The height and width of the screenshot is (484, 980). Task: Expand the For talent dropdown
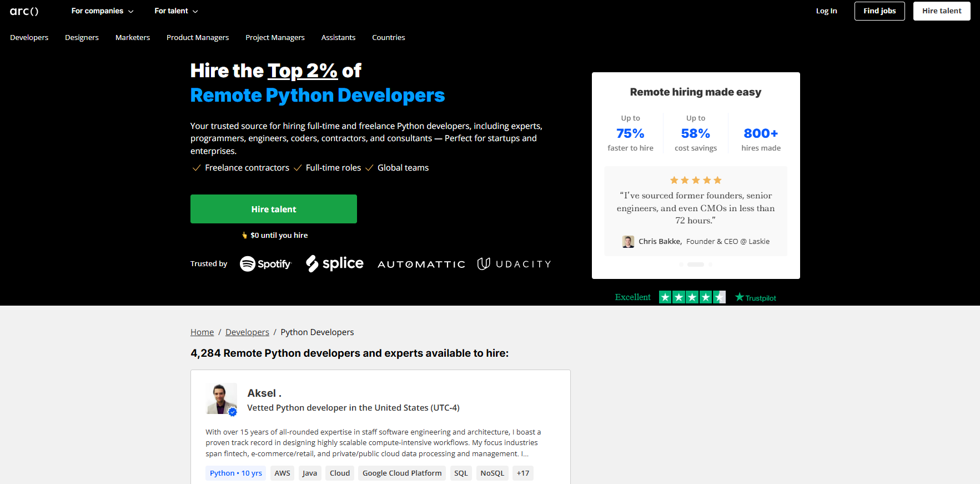tap(176, 11)
